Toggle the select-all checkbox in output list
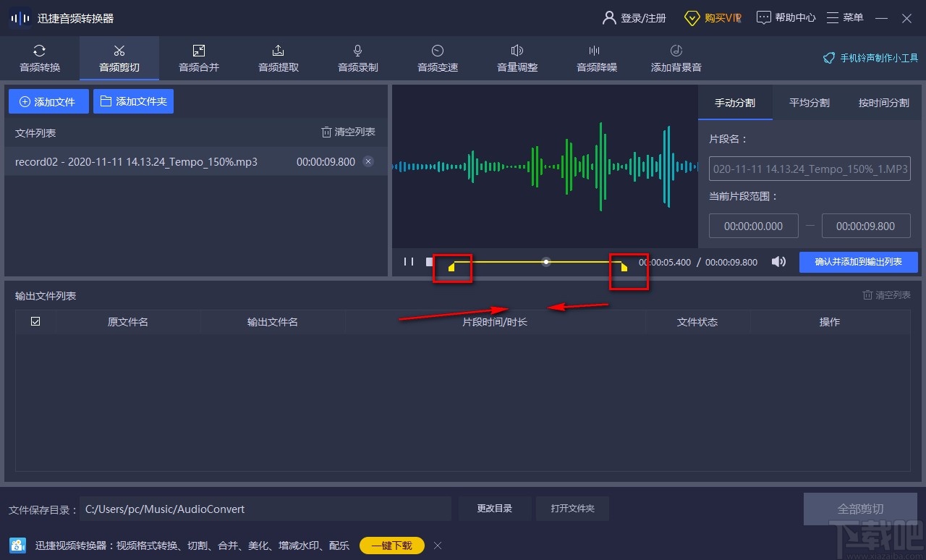 pyautogui.click(x=35, y=321)
